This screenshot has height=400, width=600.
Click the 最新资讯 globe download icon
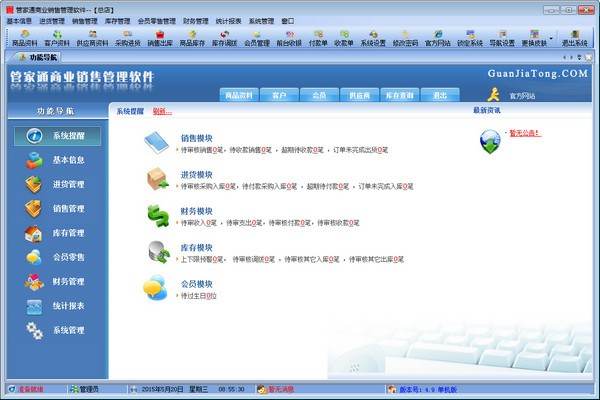(x=490, y=141)
